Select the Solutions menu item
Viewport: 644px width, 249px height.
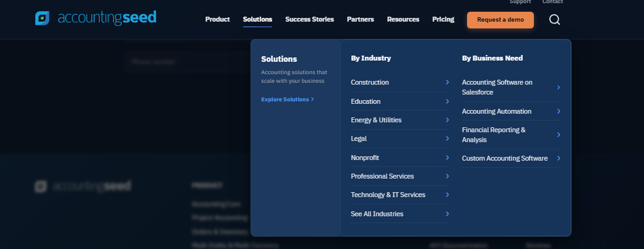[x=257, y=19]
